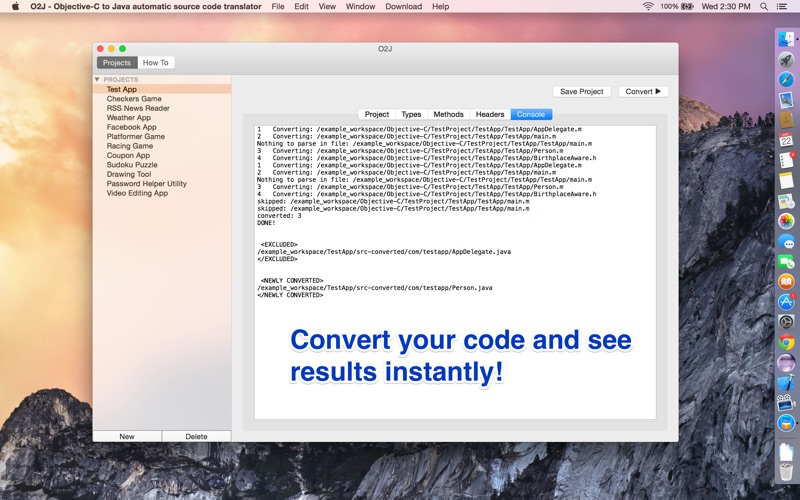Click the 'DONE!' line in console
This screenshot has width=800, height=500.
pyautogui.click(x=266, y=223)
